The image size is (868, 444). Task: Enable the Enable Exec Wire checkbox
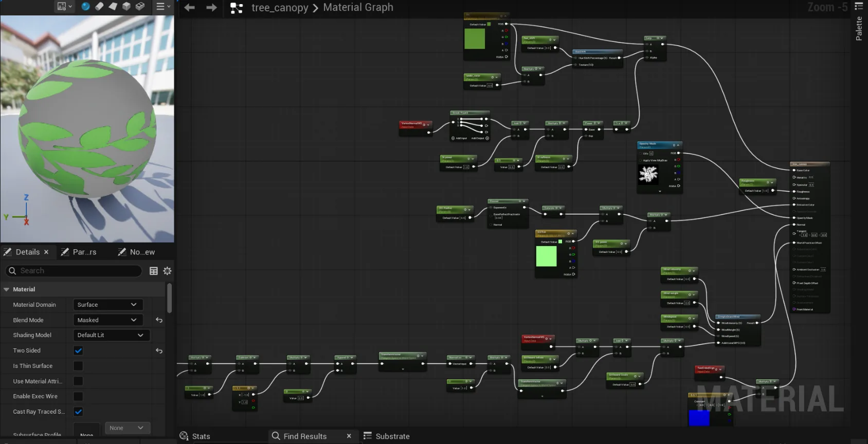click(x=78, y=396)
